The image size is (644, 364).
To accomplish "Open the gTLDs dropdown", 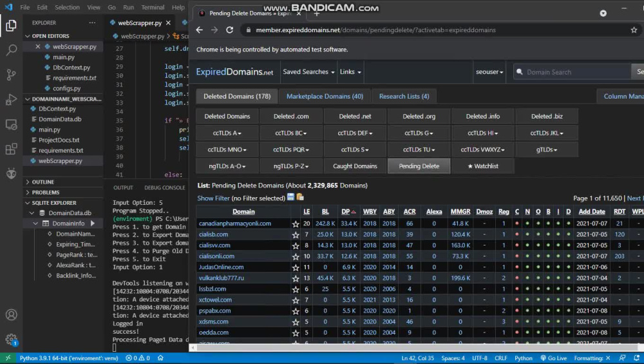I will [x=547, y=149].
